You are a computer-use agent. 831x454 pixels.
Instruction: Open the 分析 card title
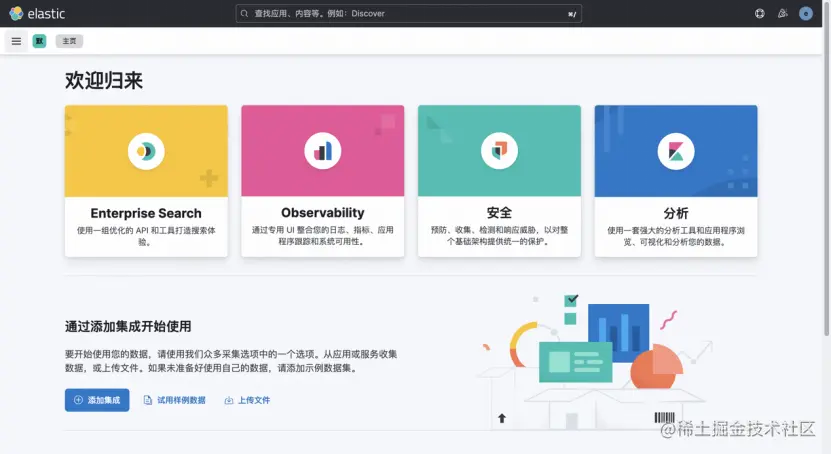676,213
